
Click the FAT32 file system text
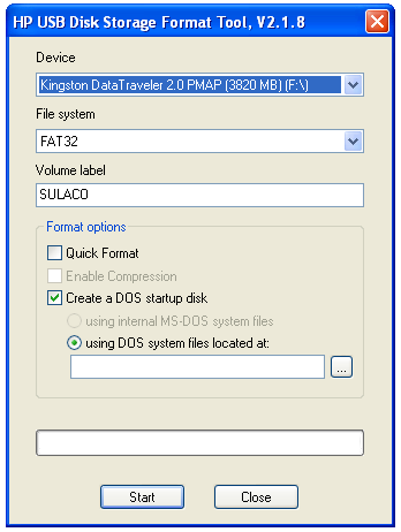pos(60,141)
